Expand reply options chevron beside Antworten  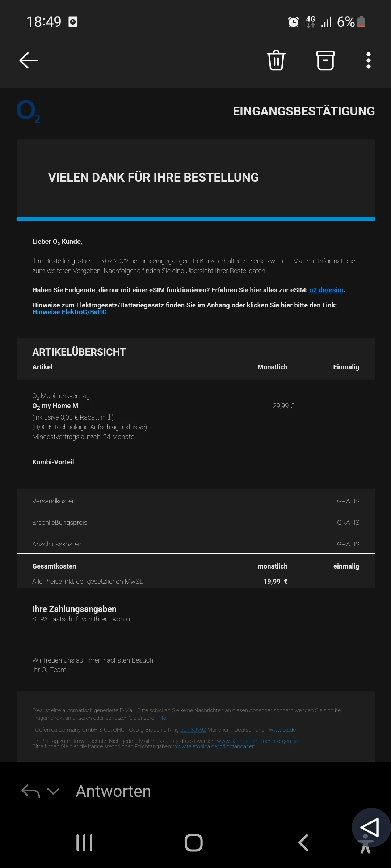point(53,791)
